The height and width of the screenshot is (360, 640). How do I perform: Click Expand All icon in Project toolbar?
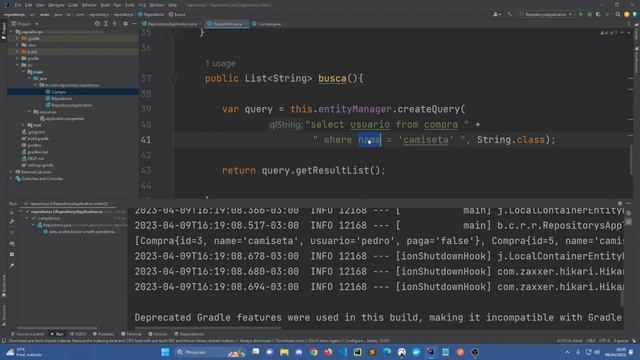[106, 24]
